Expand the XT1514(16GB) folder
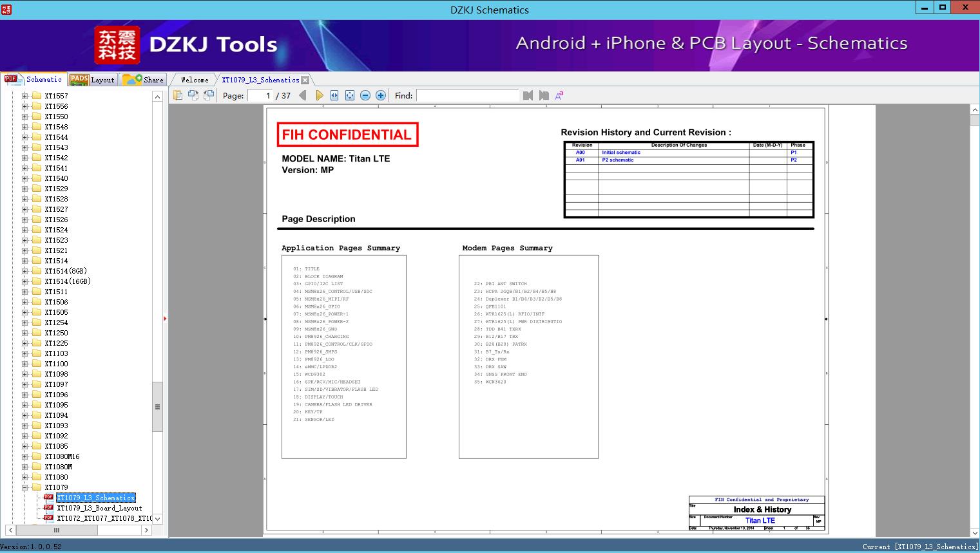The image size is (980, 553). 24,281
